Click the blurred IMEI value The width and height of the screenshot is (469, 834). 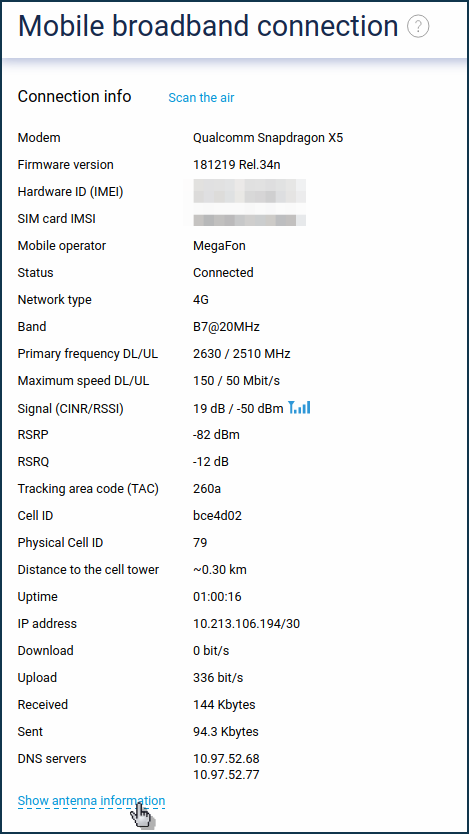click(x=249, y=191)
